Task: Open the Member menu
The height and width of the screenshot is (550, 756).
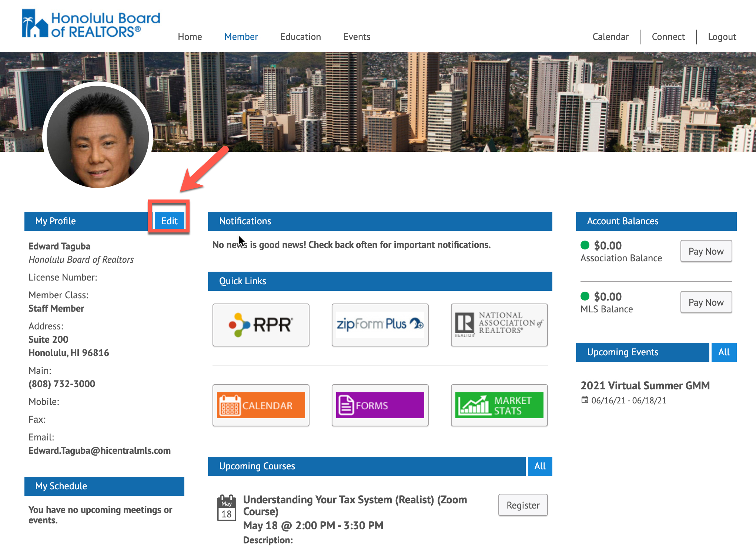Action: click(241, 37)
